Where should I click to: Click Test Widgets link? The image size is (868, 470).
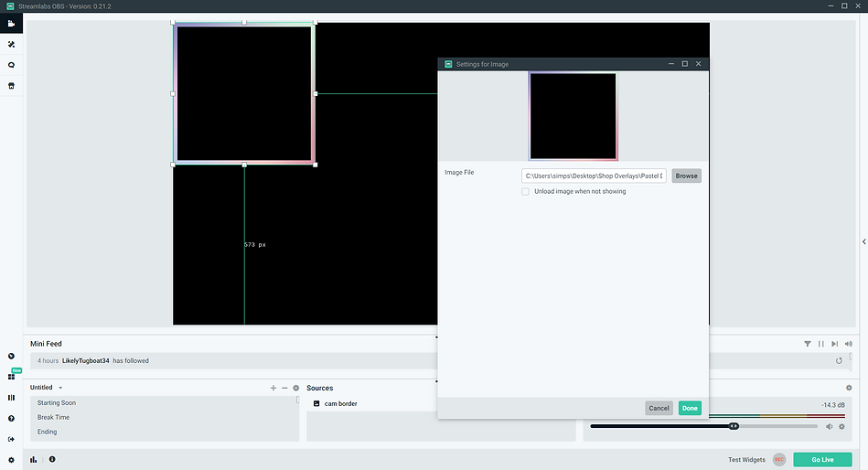[x=746, y=459]
